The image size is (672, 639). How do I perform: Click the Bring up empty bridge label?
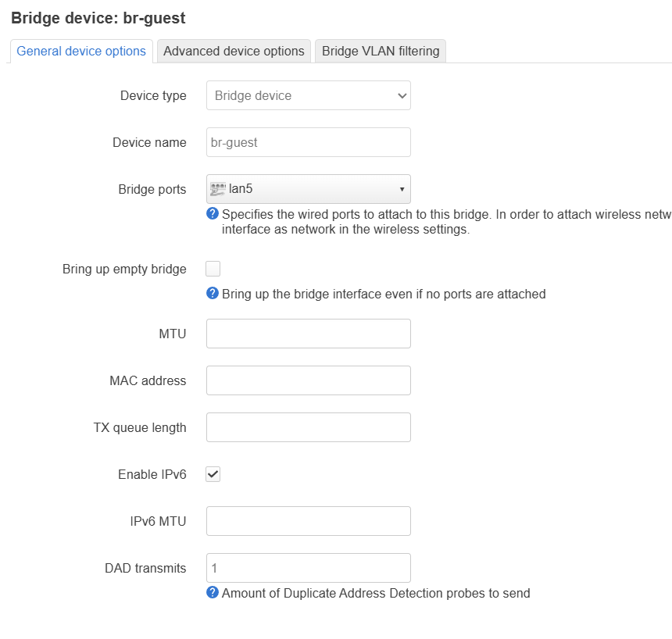pos(124,269)
